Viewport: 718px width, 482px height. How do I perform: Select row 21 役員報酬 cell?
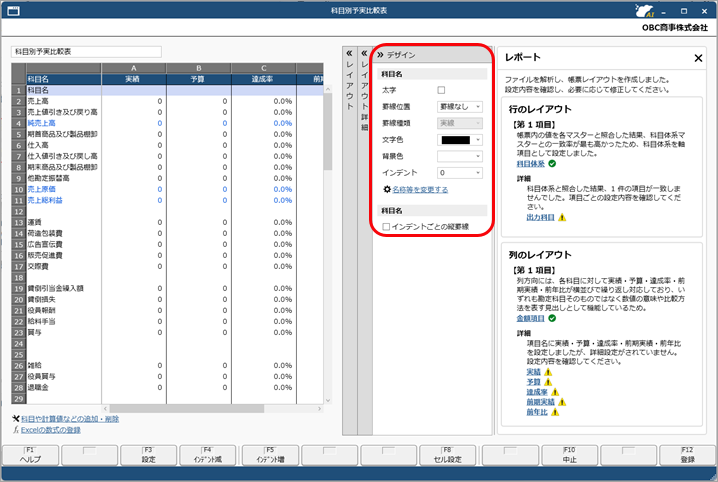tap(64, 310)
